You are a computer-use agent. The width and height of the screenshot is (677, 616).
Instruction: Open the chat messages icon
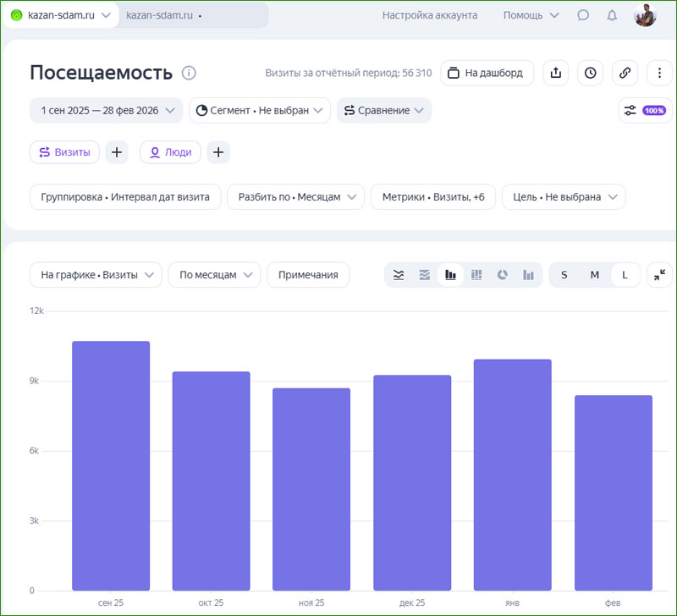pos(583,15)
